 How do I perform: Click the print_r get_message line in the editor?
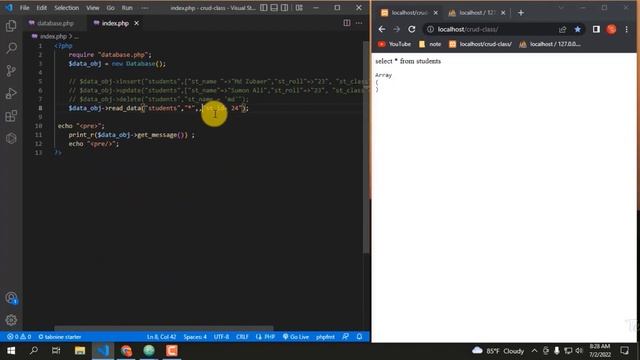coord(131,135)
